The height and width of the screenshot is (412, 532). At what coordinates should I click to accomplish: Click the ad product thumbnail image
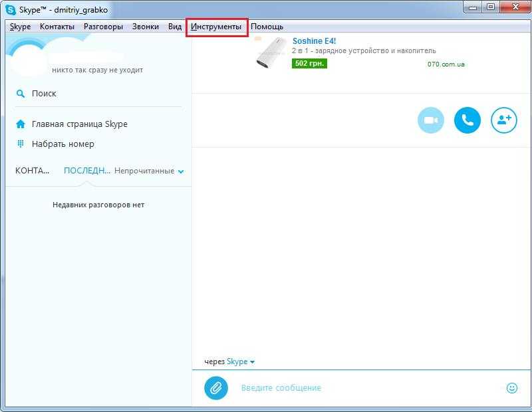271,53
